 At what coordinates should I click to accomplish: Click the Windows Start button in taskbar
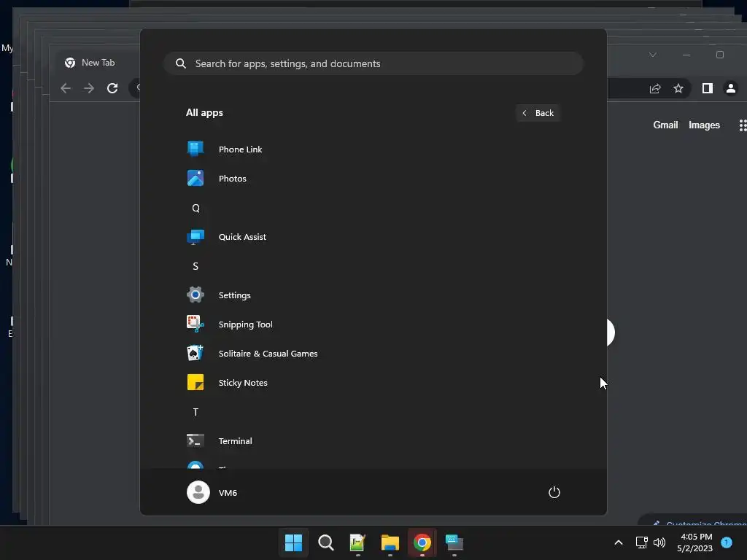[x=293, y=542]
